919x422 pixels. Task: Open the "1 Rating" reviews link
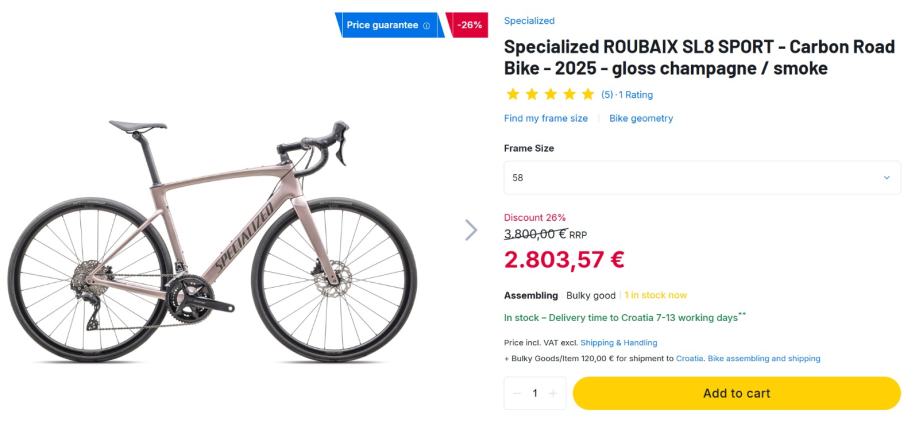636,95
